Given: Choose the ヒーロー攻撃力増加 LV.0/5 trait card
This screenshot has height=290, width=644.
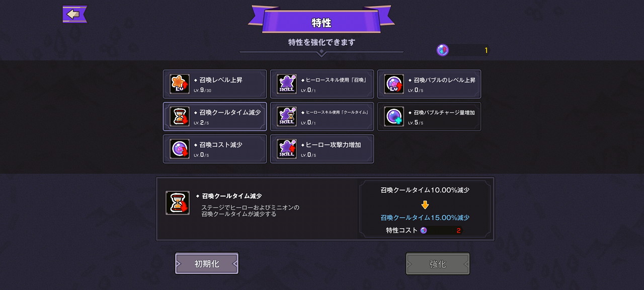Looking at the screenshot, I should pos(322,149).
